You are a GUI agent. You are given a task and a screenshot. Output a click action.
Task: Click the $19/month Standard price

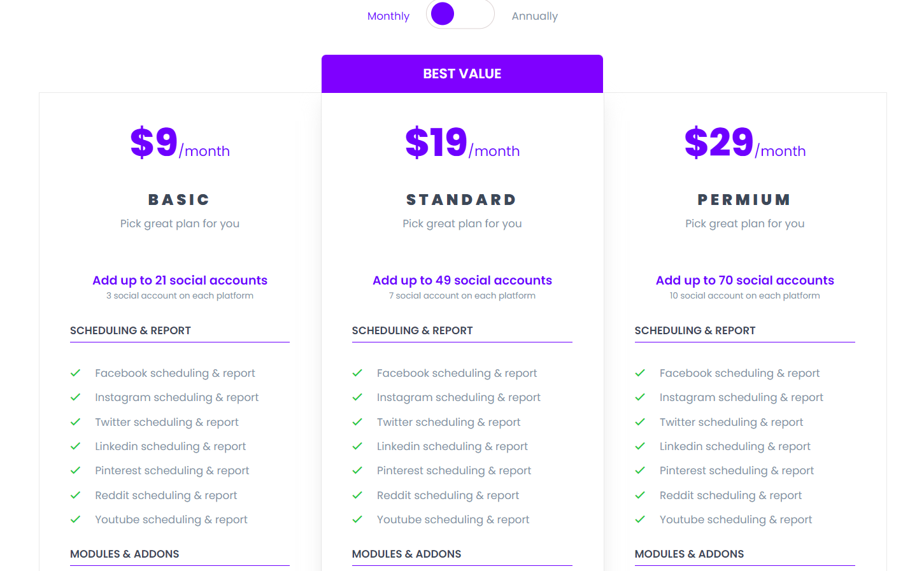tap(462, 143)
